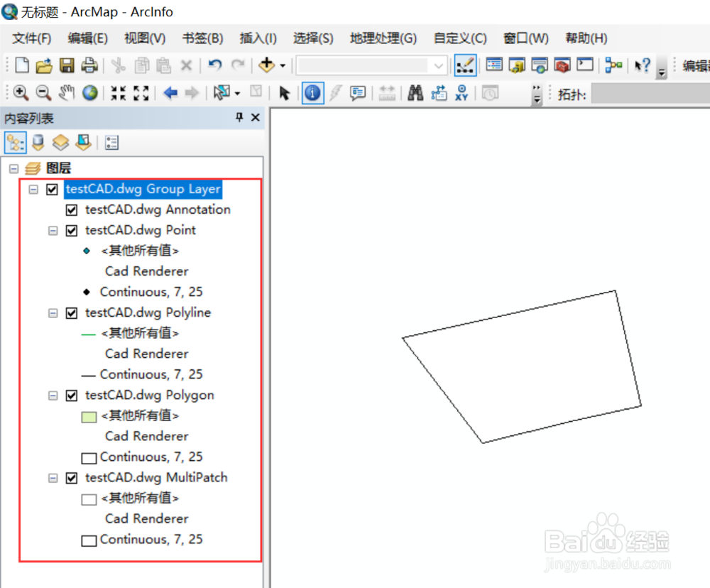This screenshot has width=710, height=588.
Task: Open Add Data dropdown arrow
Action: point(283,66)
